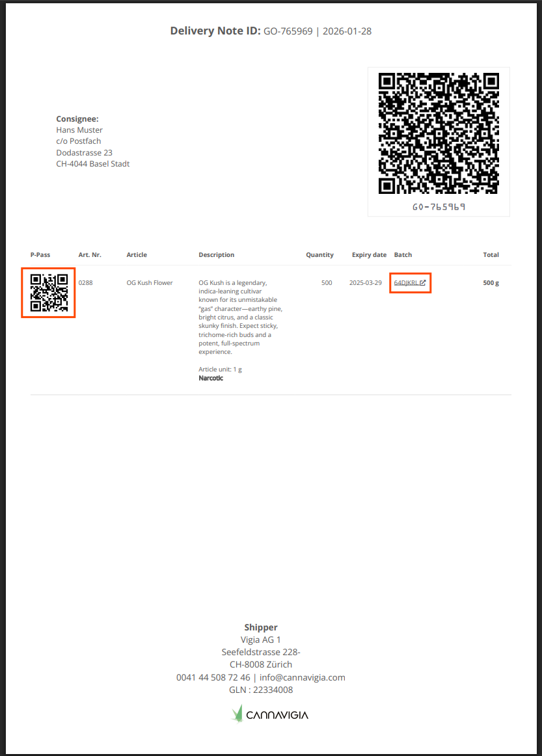Click the external link icon beside the batch number
This screenshot has width=542, height=756.
point(423,283)
